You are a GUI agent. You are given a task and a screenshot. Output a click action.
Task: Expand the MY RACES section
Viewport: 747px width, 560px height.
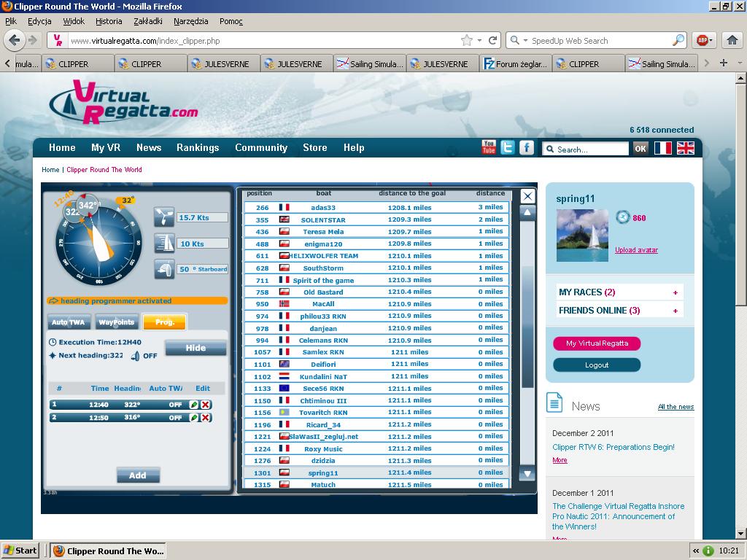click(x=675, y=292)
